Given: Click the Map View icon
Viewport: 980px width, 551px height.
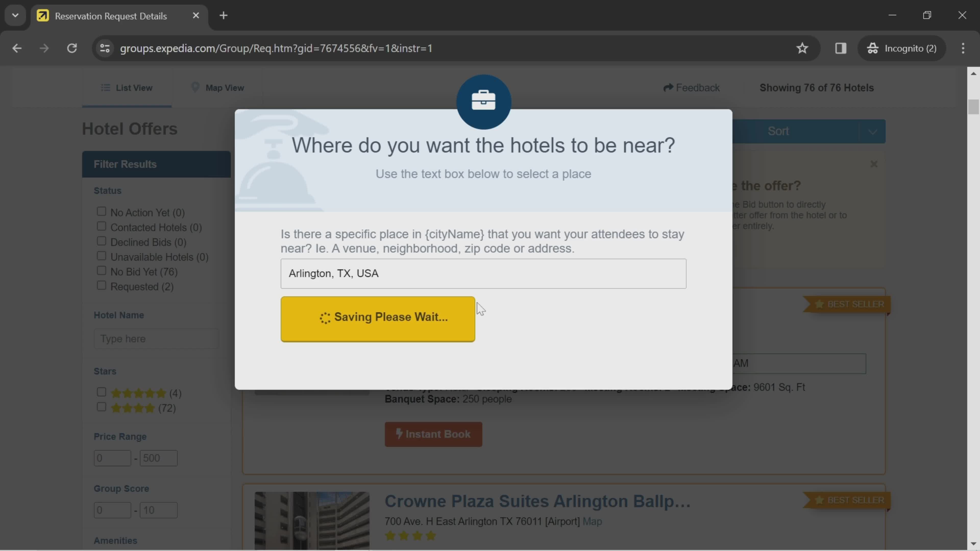Looking at the screenshot, I should coord(196,87).
